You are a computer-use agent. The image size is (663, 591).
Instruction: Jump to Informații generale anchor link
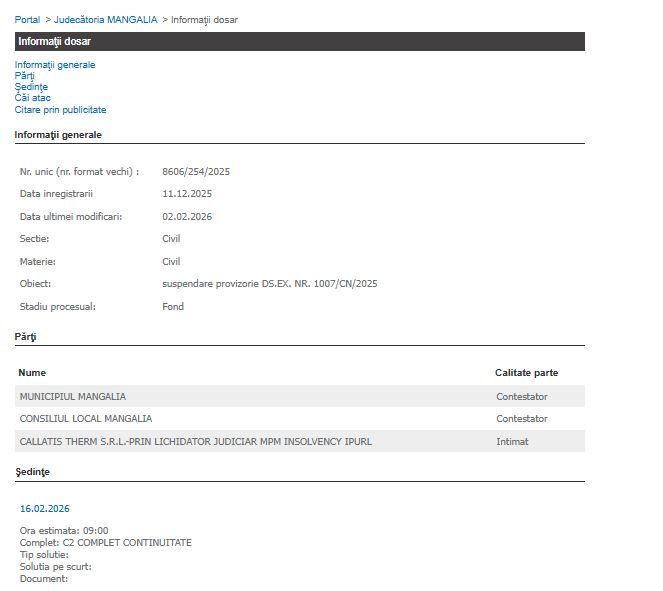click(55, 65)
